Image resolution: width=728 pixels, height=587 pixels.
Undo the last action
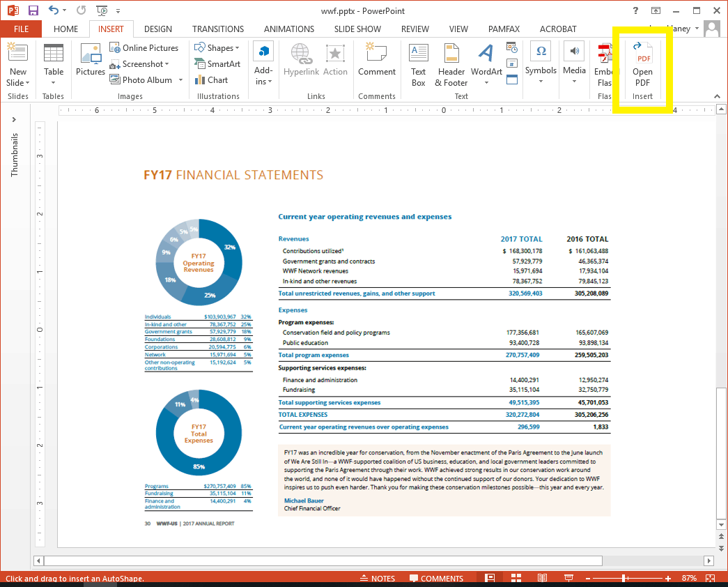[x=54, y=10]
